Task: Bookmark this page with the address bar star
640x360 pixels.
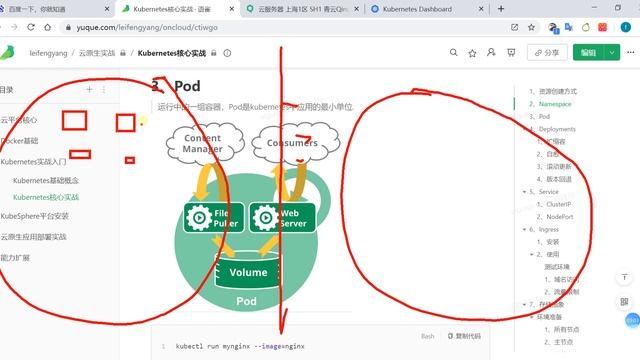Action: click(531, 27)
